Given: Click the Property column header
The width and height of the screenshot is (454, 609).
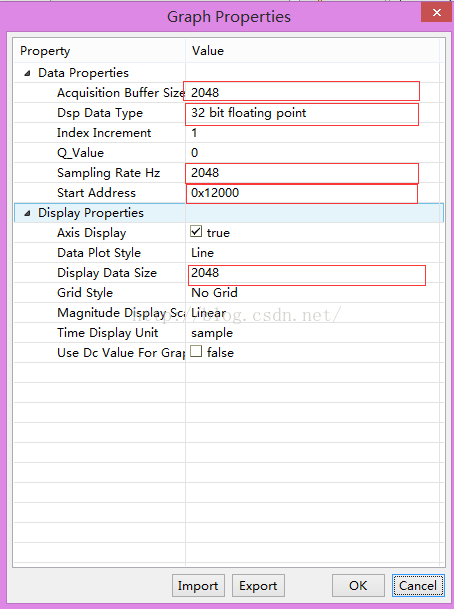Looking at the screenshot, I should pos(100,51).
